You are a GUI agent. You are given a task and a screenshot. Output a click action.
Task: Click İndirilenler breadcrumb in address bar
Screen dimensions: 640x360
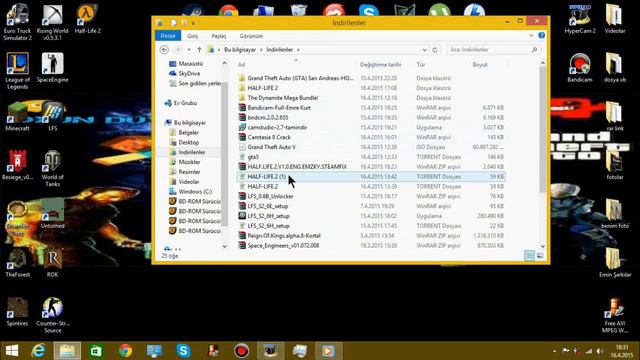coord(280,49)
